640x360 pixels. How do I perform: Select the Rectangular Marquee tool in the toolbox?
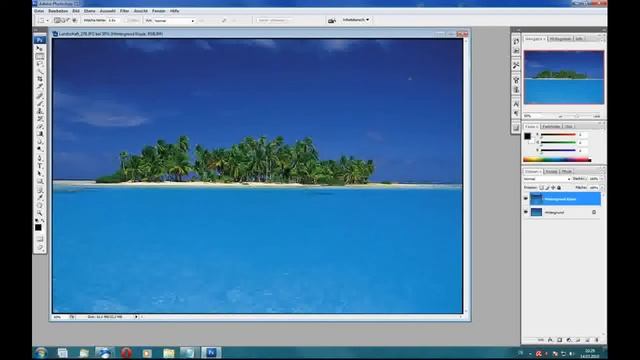click(40, 56)
